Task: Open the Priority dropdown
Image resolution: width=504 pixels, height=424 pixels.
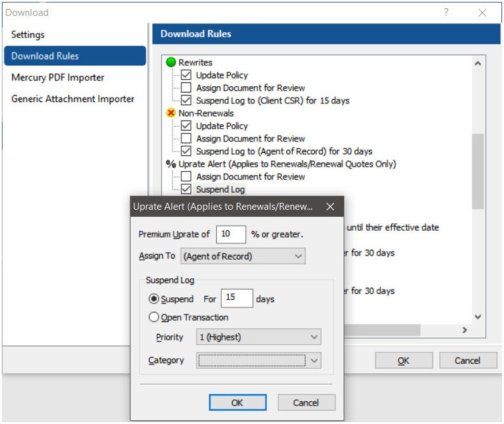Action: tap(259, 337)
